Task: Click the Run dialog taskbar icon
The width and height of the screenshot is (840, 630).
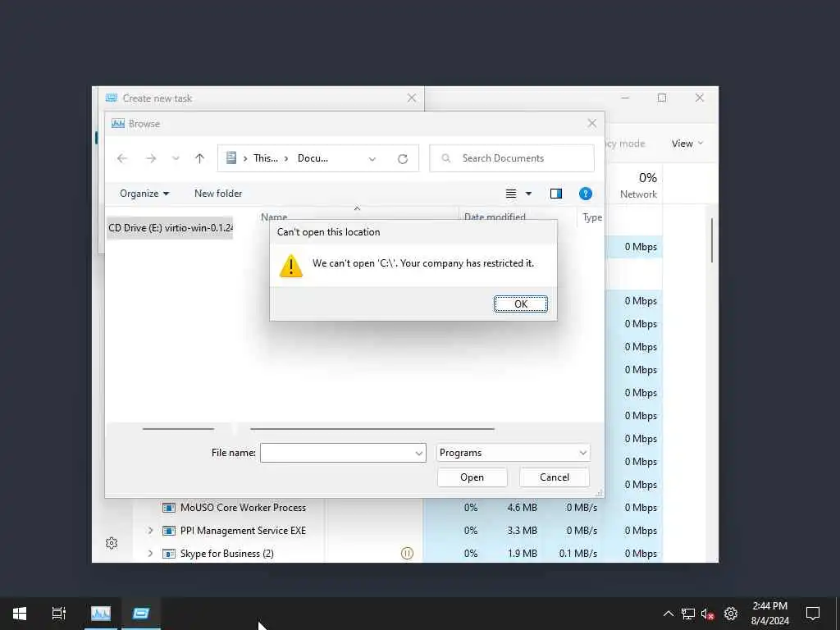Action: (x=141, y=614)
